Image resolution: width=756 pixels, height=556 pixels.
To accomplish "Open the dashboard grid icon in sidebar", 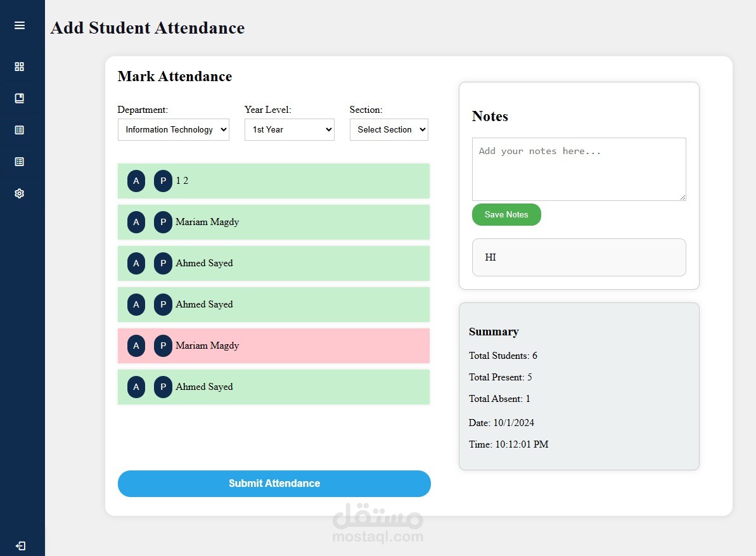I will [19, 67].
